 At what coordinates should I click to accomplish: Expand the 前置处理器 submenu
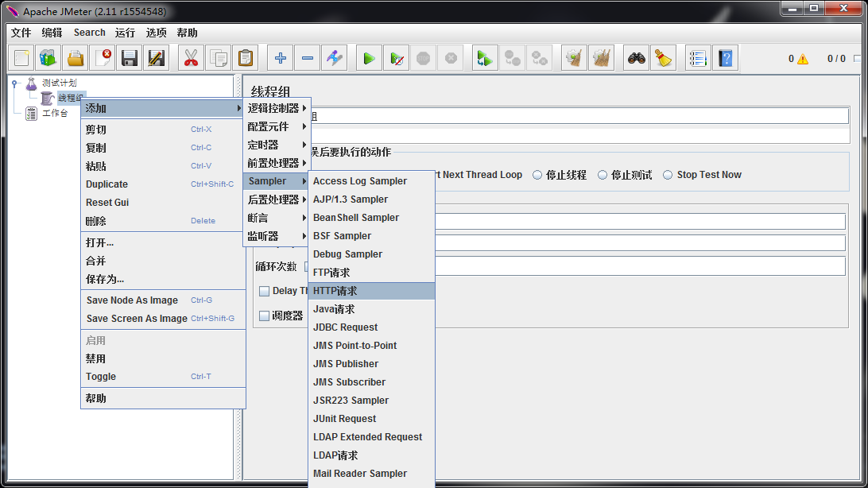[277, 163]
